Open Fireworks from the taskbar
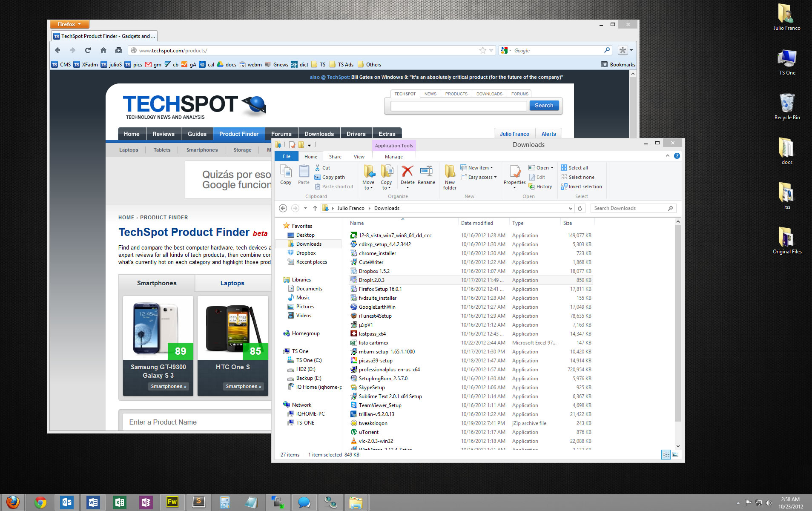Viewport: 812px width, 511px height. click(x=172, y=502)
